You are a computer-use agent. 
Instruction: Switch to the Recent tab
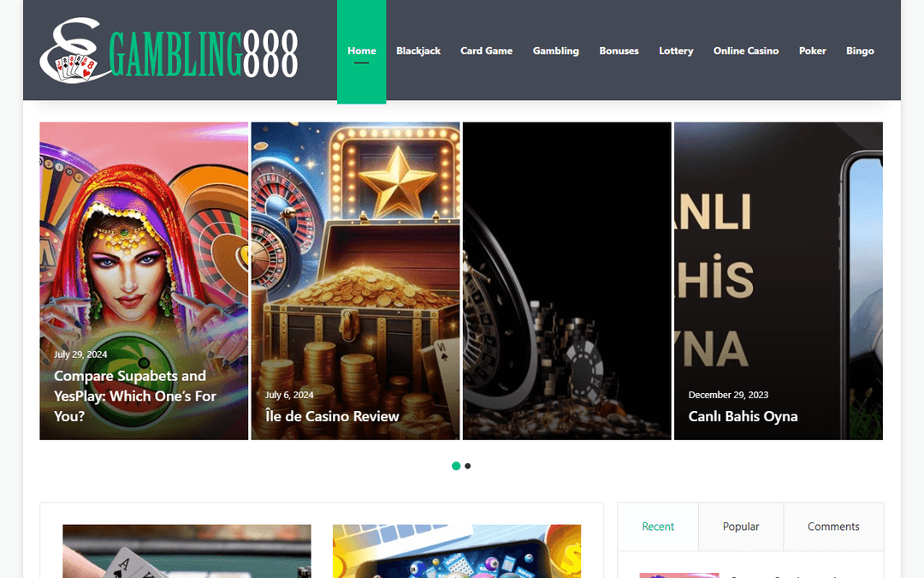[658, 527]
